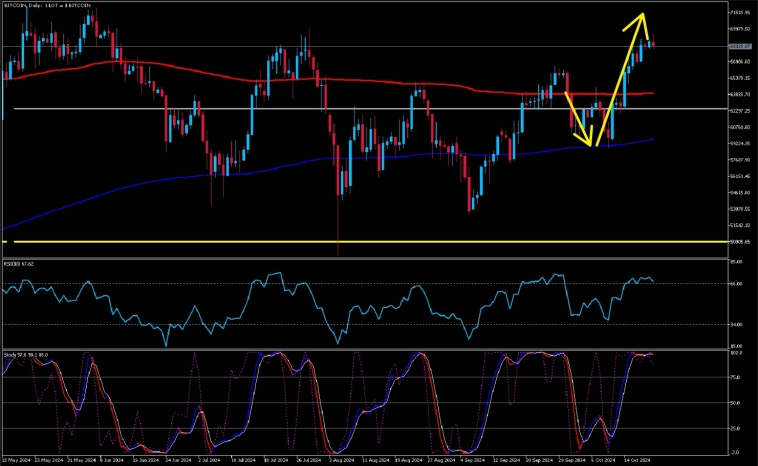Select the white horizontal level line
758x466 pixels.
tap(300, 108)
